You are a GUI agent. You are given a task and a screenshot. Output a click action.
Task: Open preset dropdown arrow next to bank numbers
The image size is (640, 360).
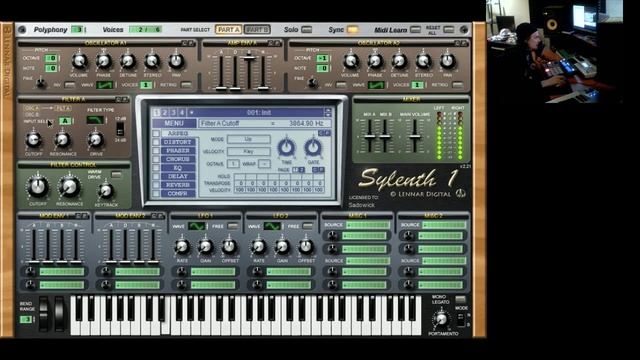191,113
